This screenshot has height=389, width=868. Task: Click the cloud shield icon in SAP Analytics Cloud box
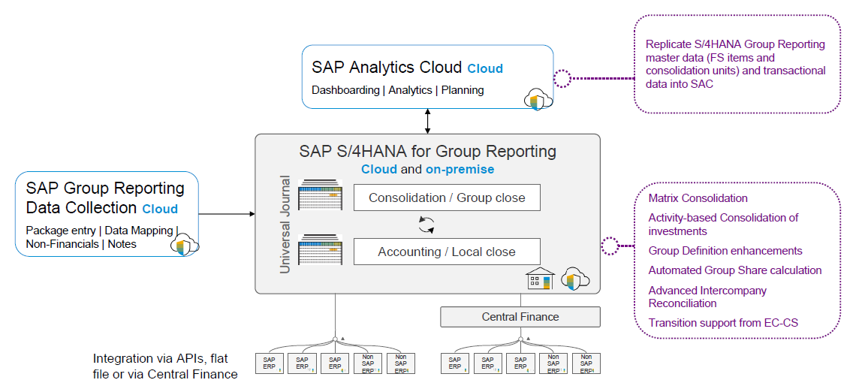tap(536, 100)
